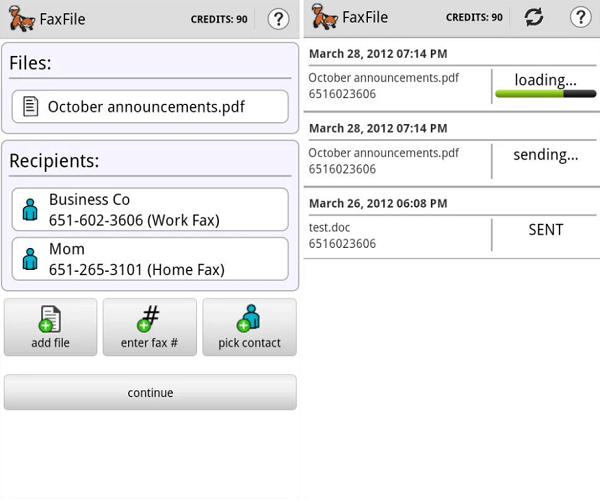Image resolution: width=600 pixels, height=501 pixels.
Task: Open help using left screen question mark
Action: 278,18
